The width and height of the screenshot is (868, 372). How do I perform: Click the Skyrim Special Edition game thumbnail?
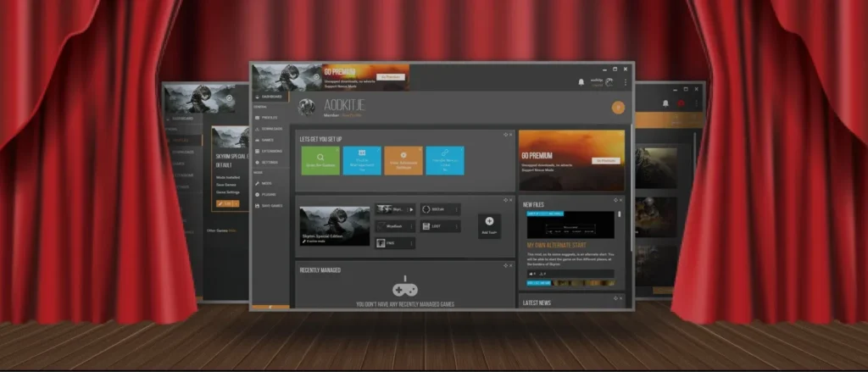[x=335, y=226]
